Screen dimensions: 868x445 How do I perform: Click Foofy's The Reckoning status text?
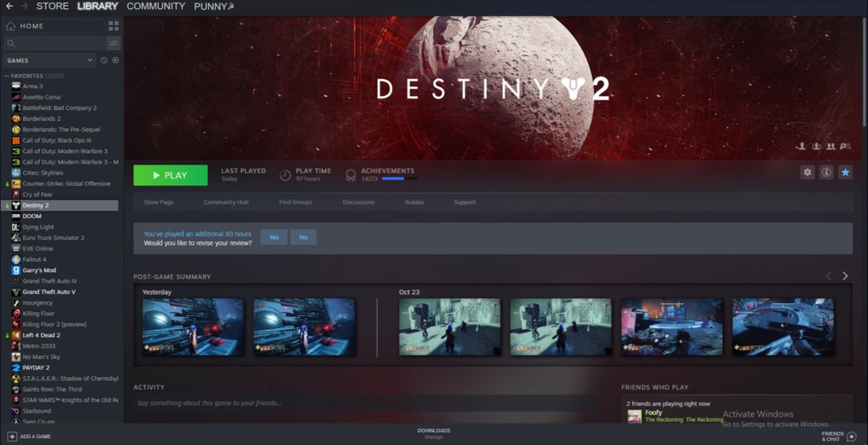pos(684,420)
